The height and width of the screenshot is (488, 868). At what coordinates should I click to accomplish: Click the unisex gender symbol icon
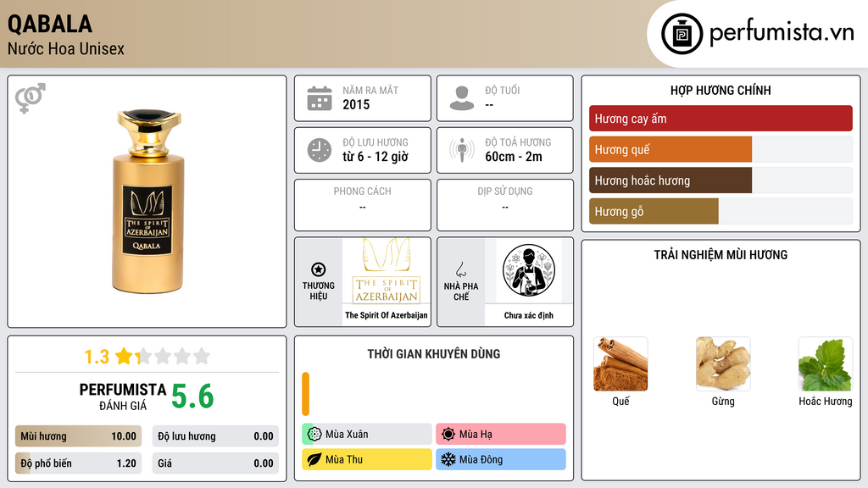30,97
